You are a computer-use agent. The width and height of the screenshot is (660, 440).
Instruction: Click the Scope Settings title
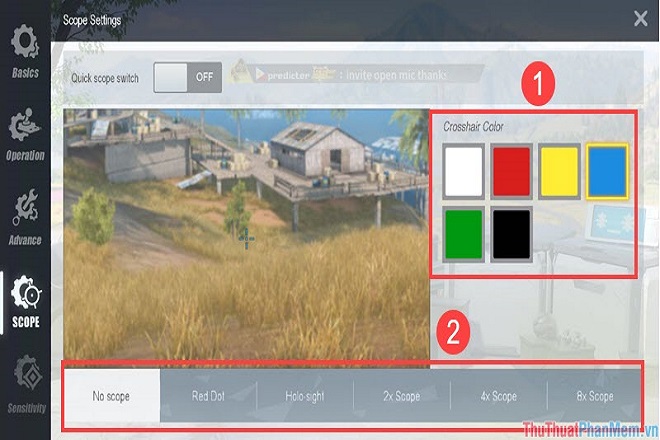click(x=92, y=20)
